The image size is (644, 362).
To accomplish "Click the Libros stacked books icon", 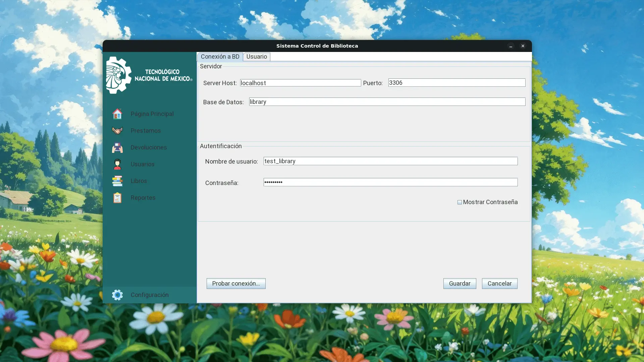I will point(117,181).
